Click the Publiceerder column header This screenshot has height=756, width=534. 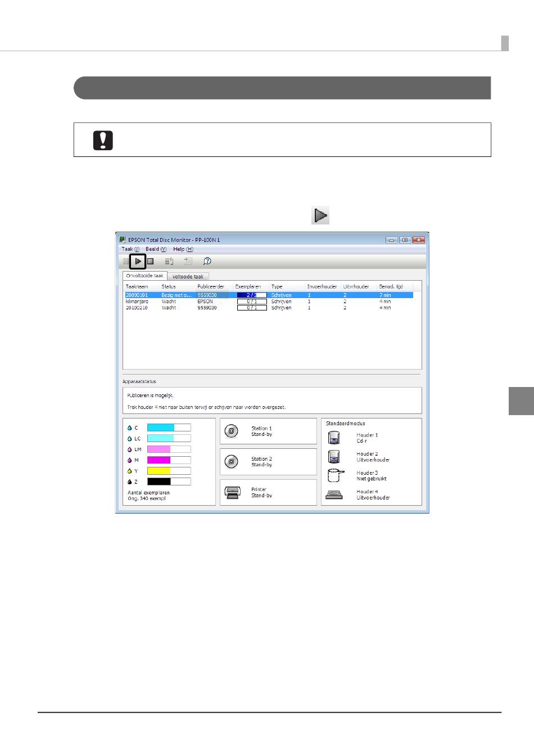click(x=214, y=287)
